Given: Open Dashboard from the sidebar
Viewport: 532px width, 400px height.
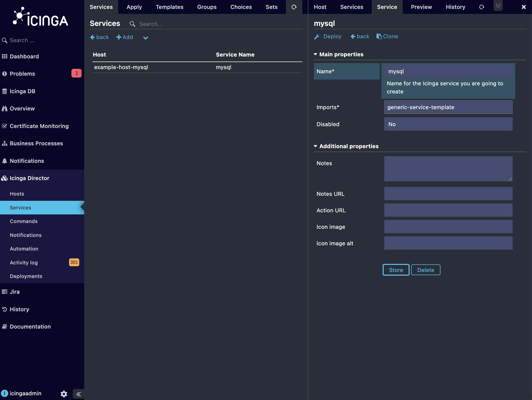Looking at the screenshot, I should 24,56.
